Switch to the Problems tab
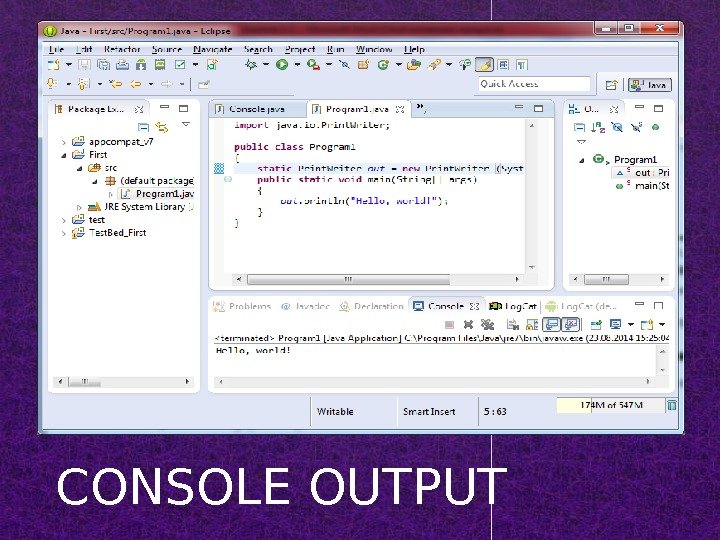Viewport: 720px width, 540px height. (x=243, y=306)
